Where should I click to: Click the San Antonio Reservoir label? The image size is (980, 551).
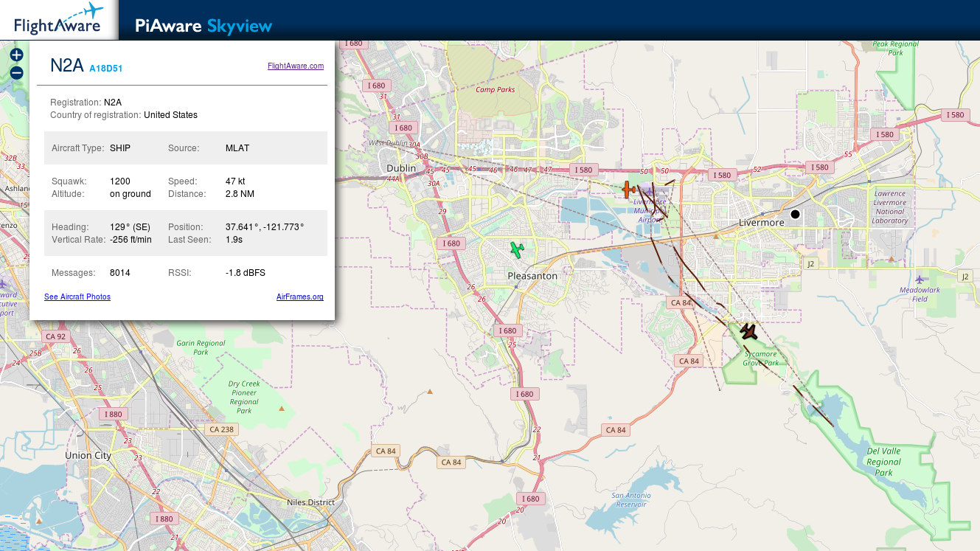631,499
